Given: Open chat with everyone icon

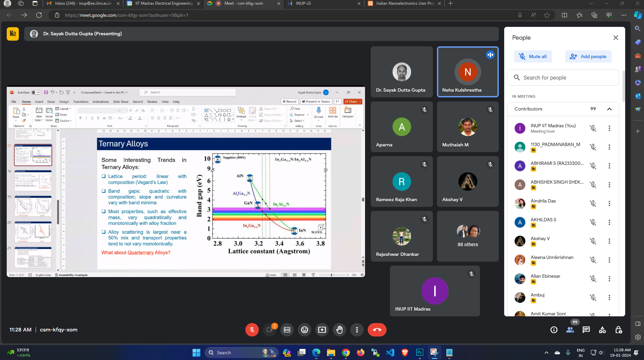Looking at the screenshot, I should point(586,330).
